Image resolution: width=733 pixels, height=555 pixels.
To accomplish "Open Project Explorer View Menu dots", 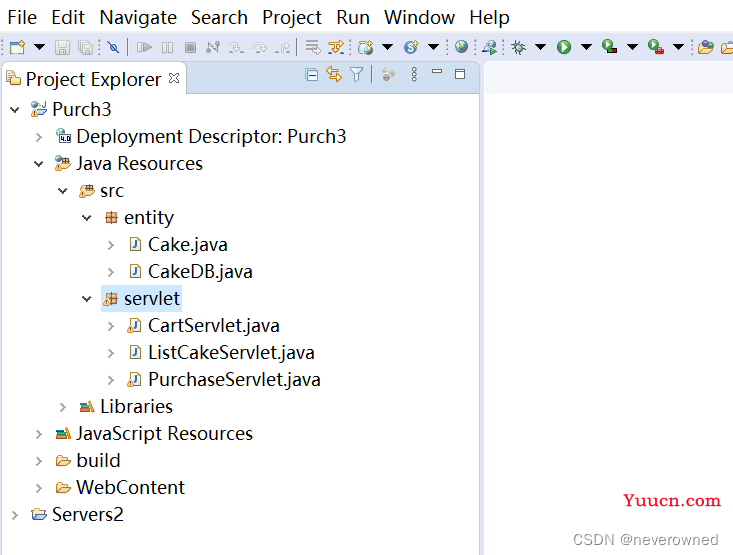I will pos(414,74).
